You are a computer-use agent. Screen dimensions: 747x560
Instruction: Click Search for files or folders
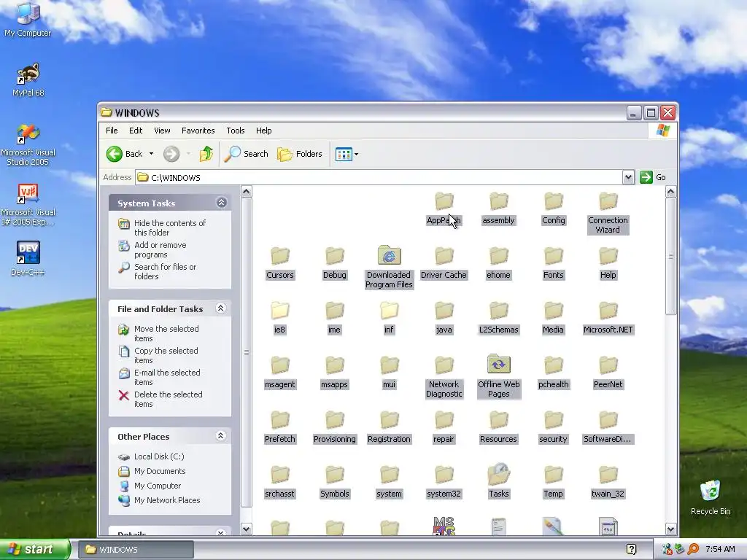pos(165,271)
